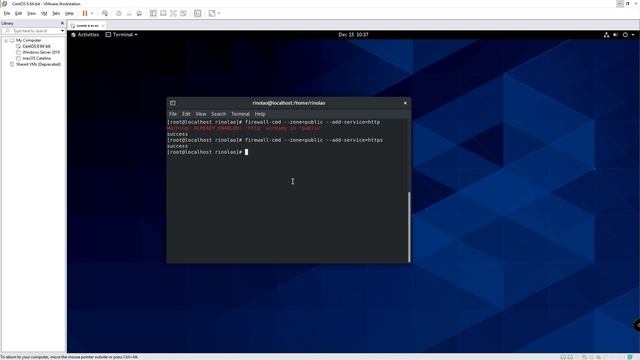The image size is (640, 360).
Task: Revert VM to the previous snapshot
Action: point(129,13)
